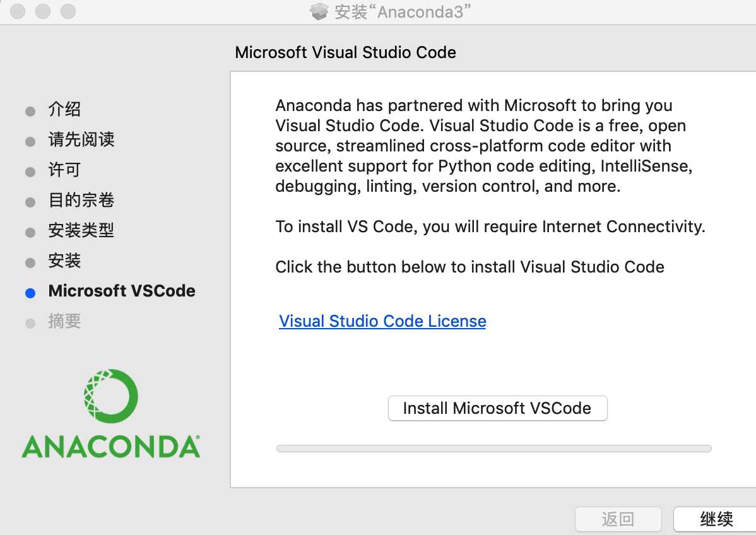Click the Microsoft Visual Studio Code heading
This screenshot has width=756, height=535.
pos(345,52)
